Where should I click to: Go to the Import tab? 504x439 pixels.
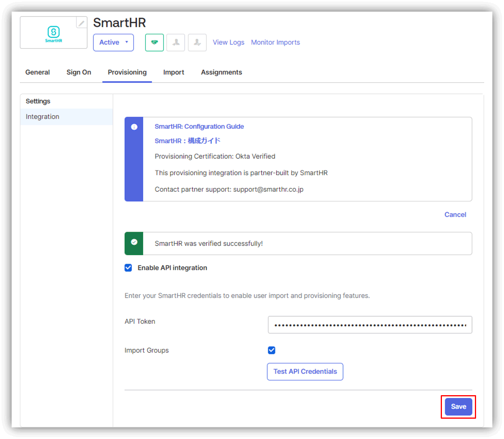tap(173, 73)
